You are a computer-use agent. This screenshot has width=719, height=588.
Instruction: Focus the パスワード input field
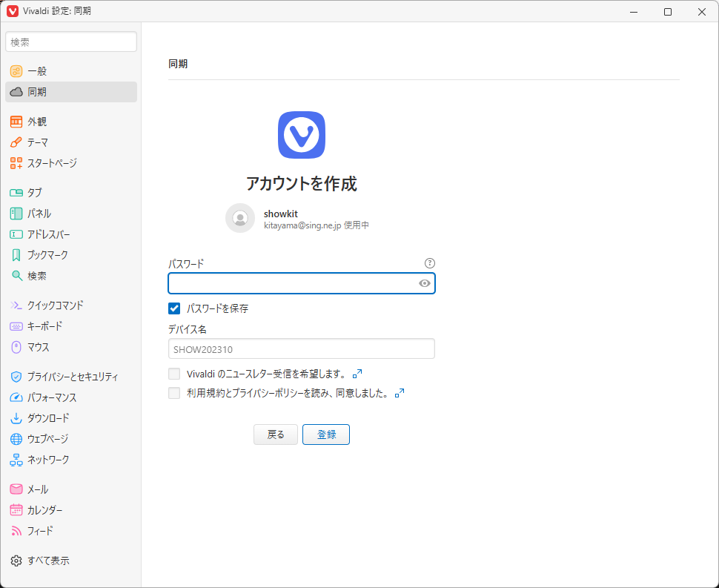point(301,283)
